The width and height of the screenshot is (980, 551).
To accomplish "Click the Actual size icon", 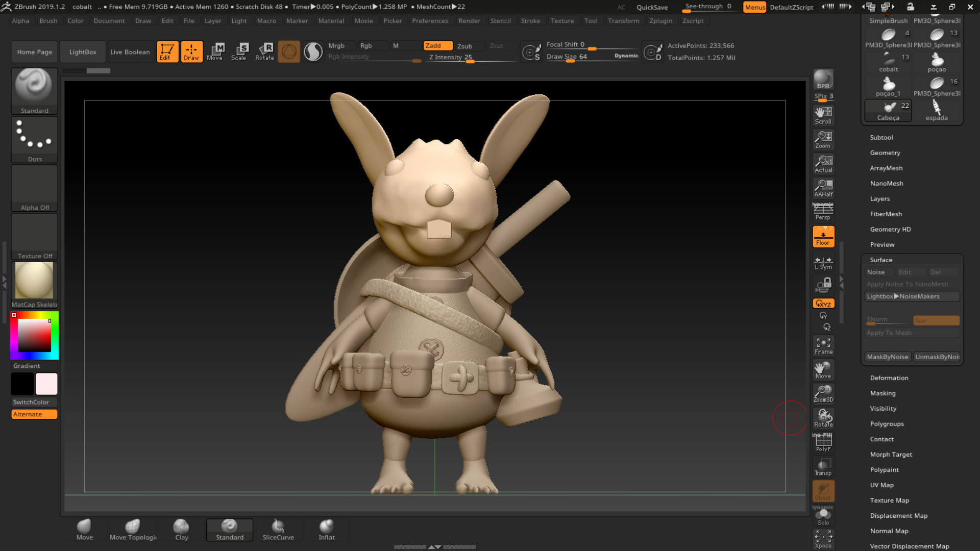I will (x=823, y=164).
